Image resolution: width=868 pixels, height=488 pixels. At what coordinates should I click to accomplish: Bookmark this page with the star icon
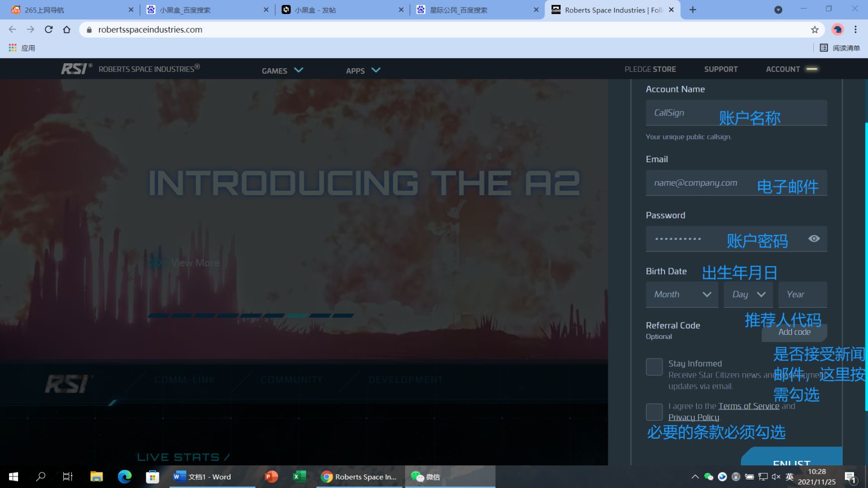click(x=815, y=30)
